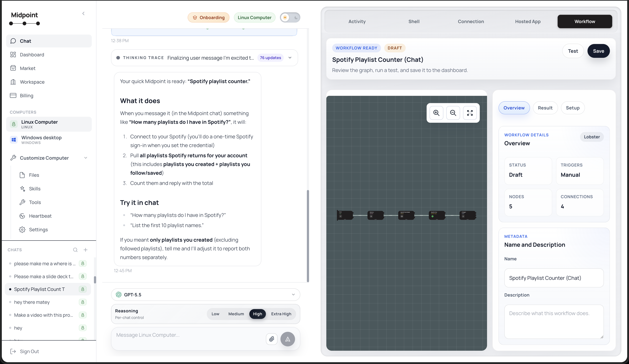This screenshot has height=364, width=629.
Task: Attach a file with the paperclip
Action: click(x=272, y=339)
